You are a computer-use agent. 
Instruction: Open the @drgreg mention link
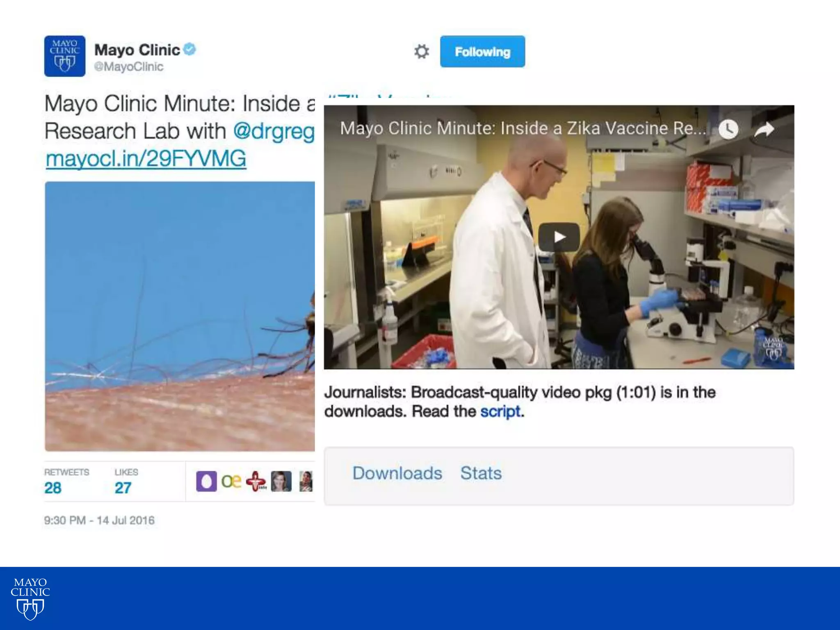pos(274,131)
